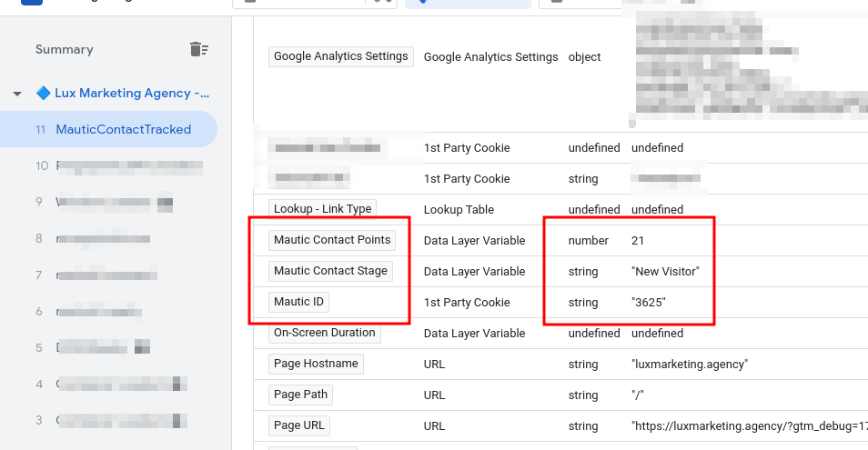Viewport: 868px width, 450px height.
Task: Open the Mautic Contact Stage variable
Action: [330, 271]
